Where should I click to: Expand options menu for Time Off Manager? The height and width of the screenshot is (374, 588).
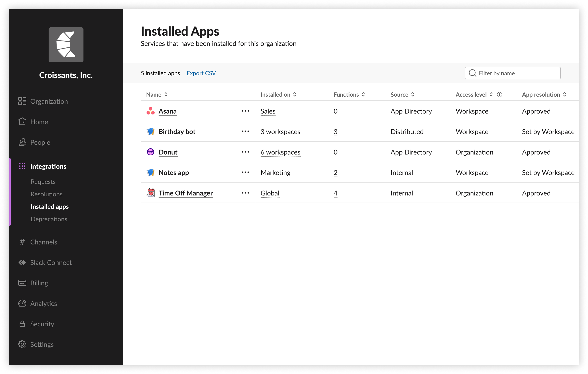tap(245, 193)
